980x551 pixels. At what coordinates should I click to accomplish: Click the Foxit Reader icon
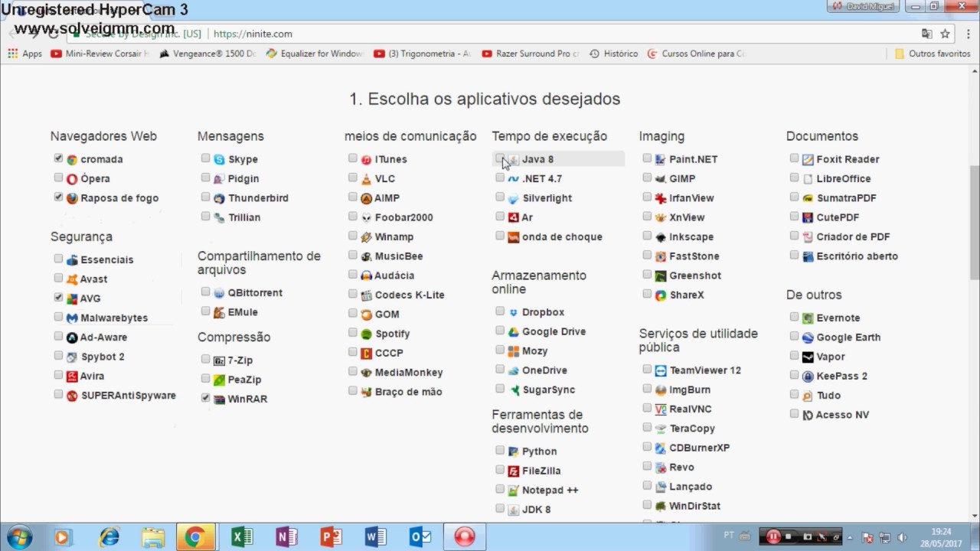(808, 160)
